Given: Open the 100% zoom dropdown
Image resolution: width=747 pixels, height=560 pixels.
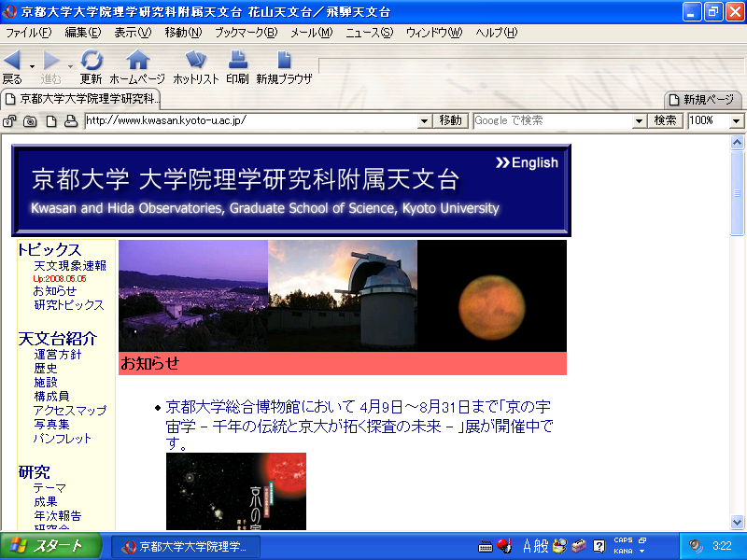Looking at the screenshot, I should pyautogui.click(x=736, y=121).
